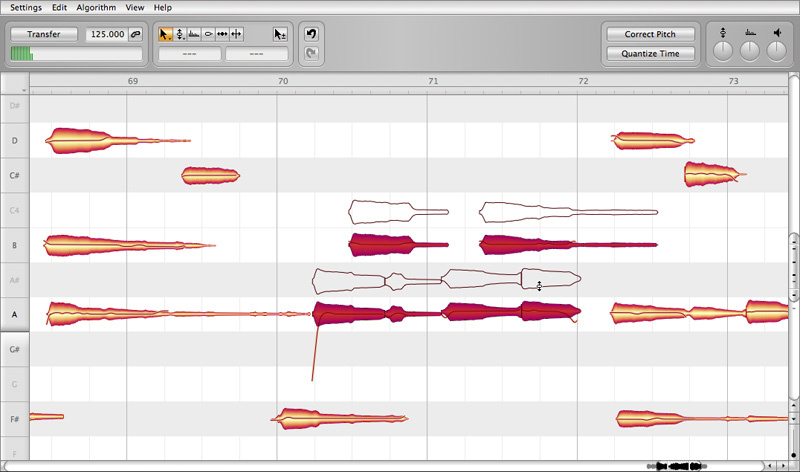This screenshot has width=800, height=472.
Task: Select the Pitch tool
Action: point(180,34)
